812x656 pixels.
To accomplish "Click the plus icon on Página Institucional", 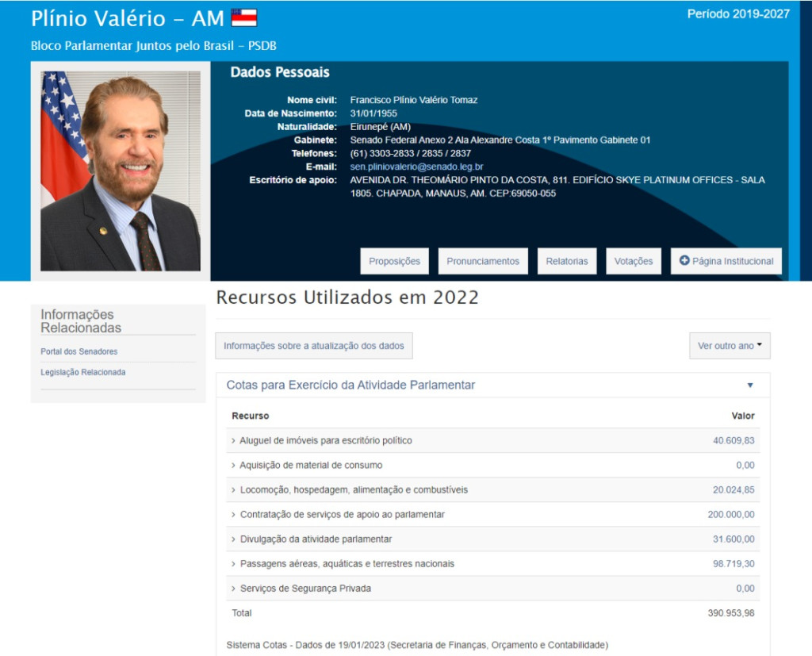I will (x=684, y=261).
